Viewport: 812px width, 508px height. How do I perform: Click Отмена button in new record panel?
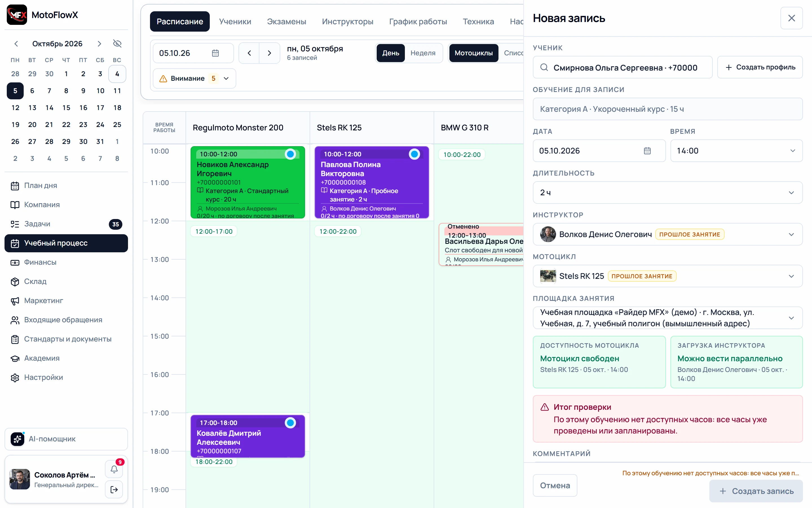coord(555,485)
